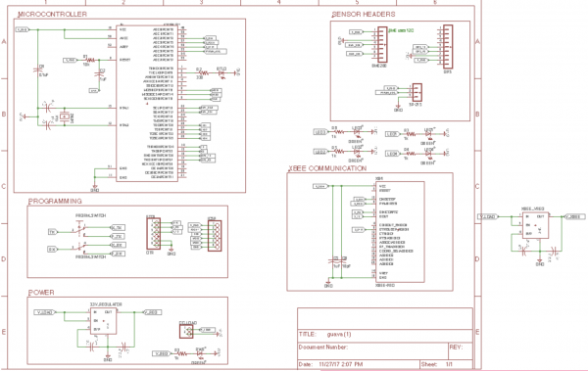Select the 33V_REGULATOR component in Power section
Viewport: 588px width, 371px height.
(103, 320)
